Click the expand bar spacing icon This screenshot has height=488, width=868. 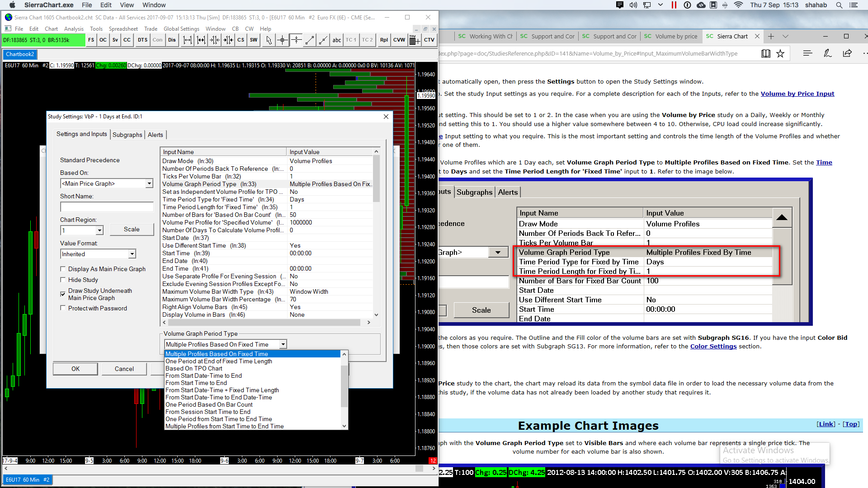(x=187, y=40)
